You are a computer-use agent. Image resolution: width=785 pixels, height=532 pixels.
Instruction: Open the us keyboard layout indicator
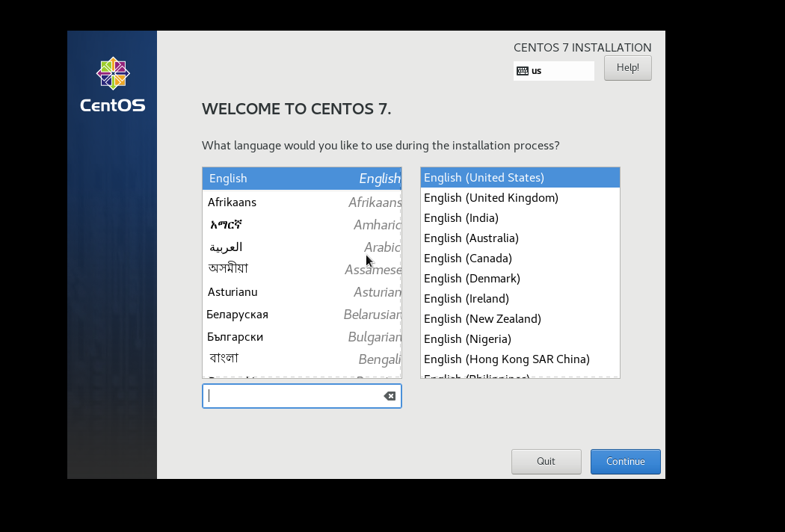[554, 70]
